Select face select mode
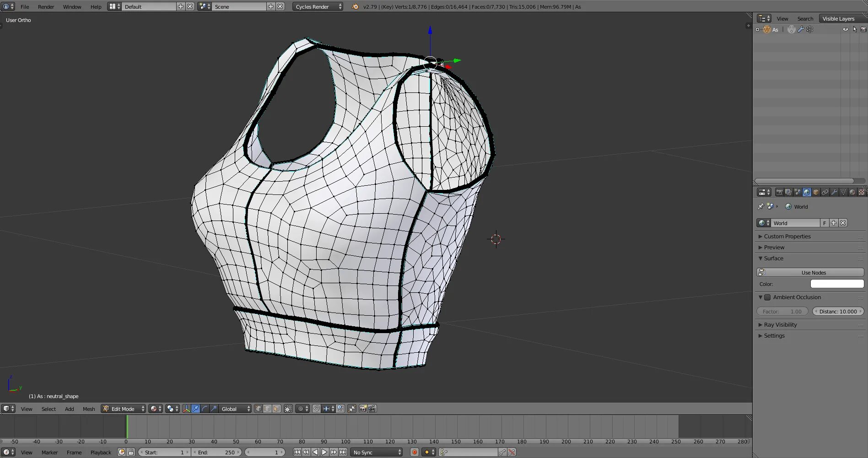 click(x=276, y=409)
